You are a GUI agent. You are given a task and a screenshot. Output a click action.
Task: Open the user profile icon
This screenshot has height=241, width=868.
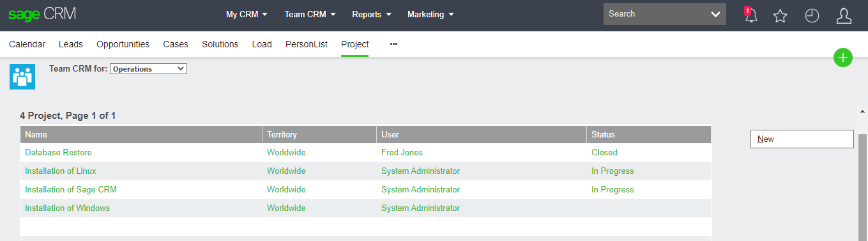pos(844,15)
